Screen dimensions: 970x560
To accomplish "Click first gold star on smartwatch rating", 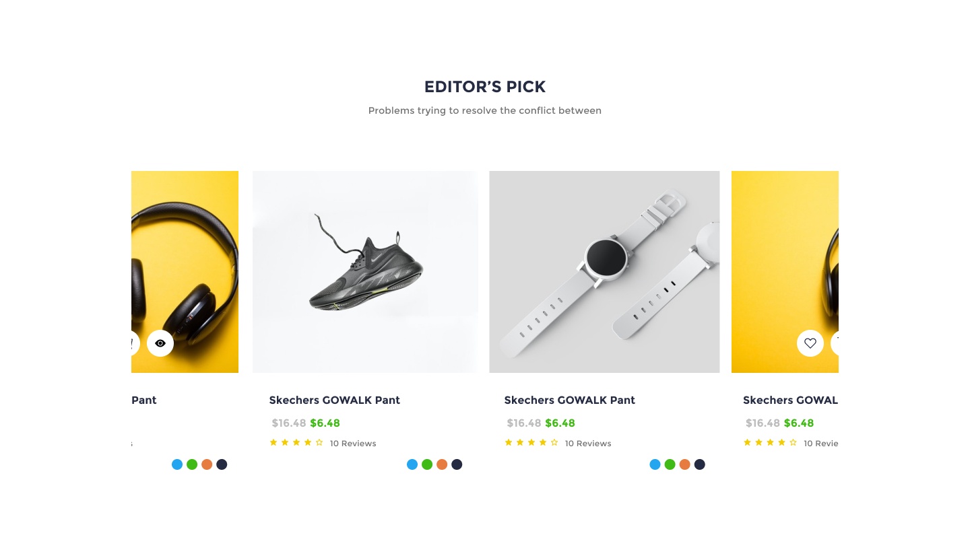I will 509,442.
